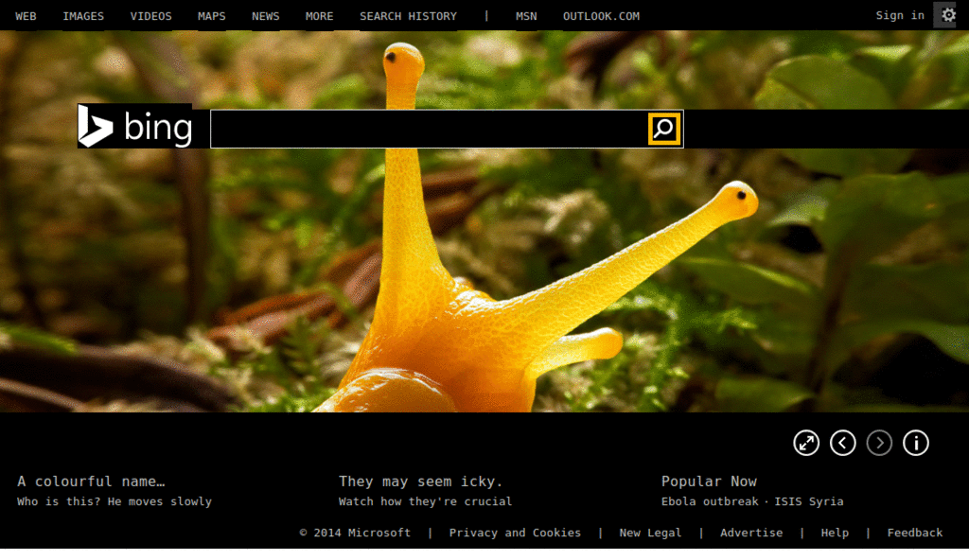Visit OUTLOOK.COM from the top bar
Viewport: 969px width, 560px height.
click(601, 15)
